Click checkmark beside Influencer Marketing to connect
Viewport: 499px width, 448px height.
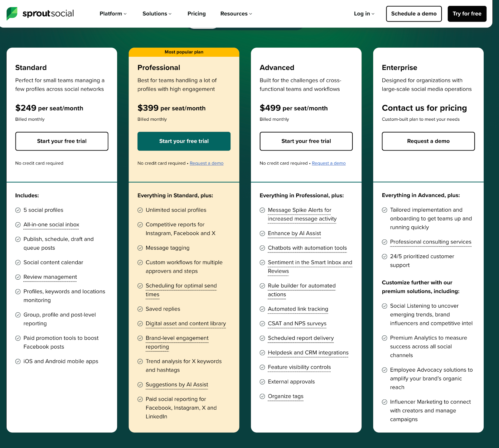point(385,402)
